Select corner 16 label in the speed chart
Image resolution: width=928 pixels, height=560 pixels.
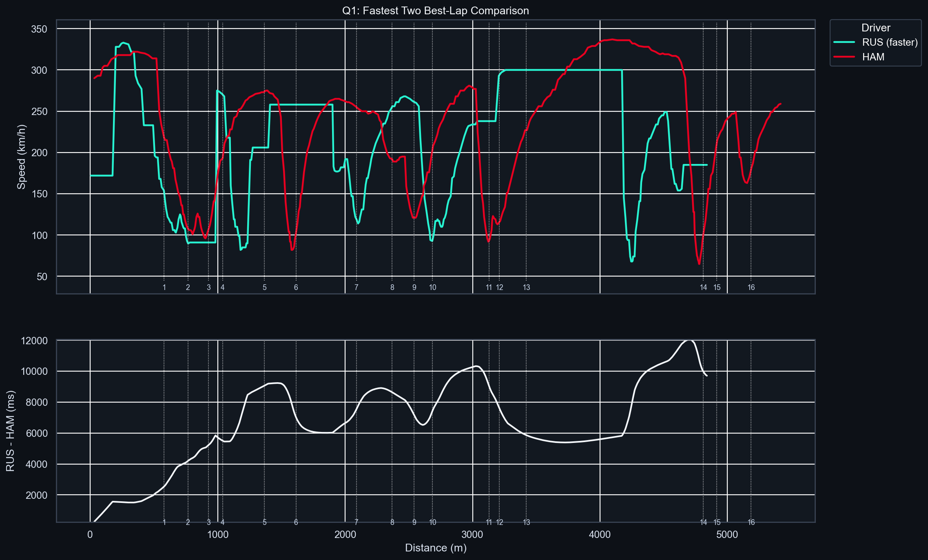tap(751, 287)
